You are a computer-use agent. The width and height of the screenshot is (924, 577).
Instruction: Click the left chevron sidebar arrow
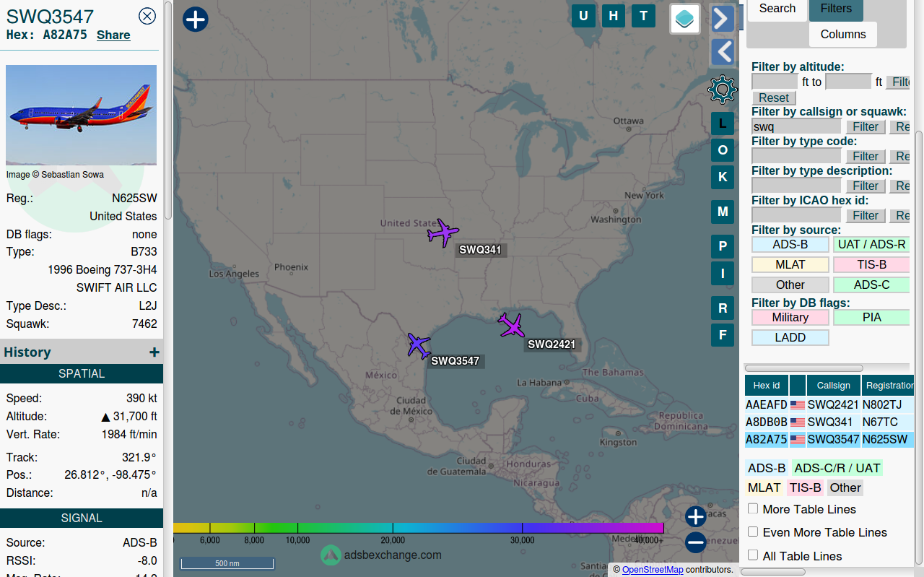tap(723, 52)
